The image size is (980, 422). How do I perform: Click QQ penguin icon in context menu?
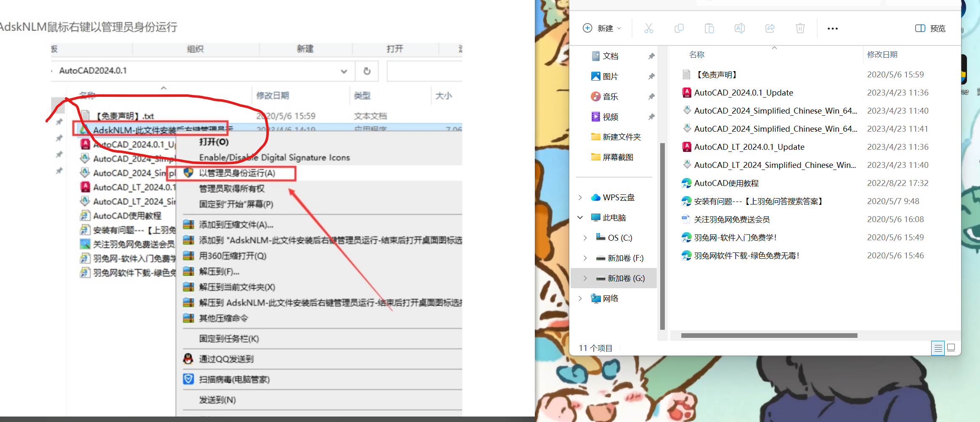[x=188, y=359]
